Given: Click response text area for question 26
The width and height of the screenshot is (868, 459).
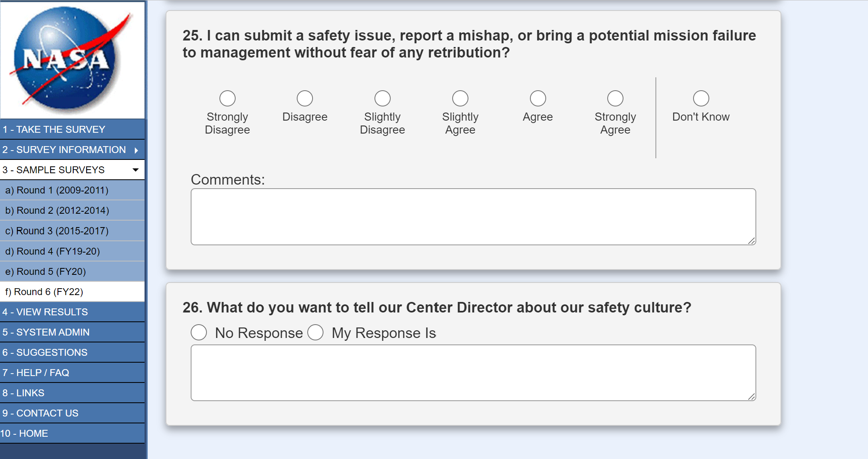Looking at the screenshot, I should coord(473,373).
